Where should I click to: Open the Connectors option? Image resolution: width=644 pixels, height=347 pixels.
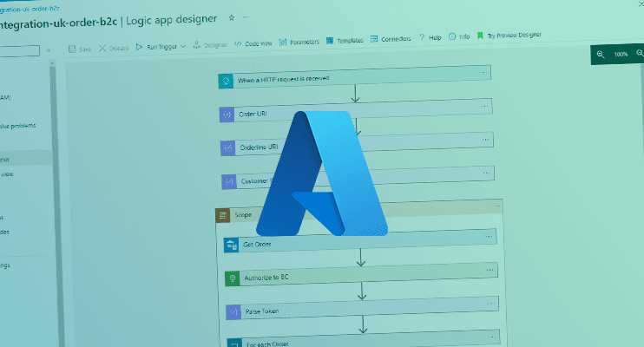tap(391, 39)
